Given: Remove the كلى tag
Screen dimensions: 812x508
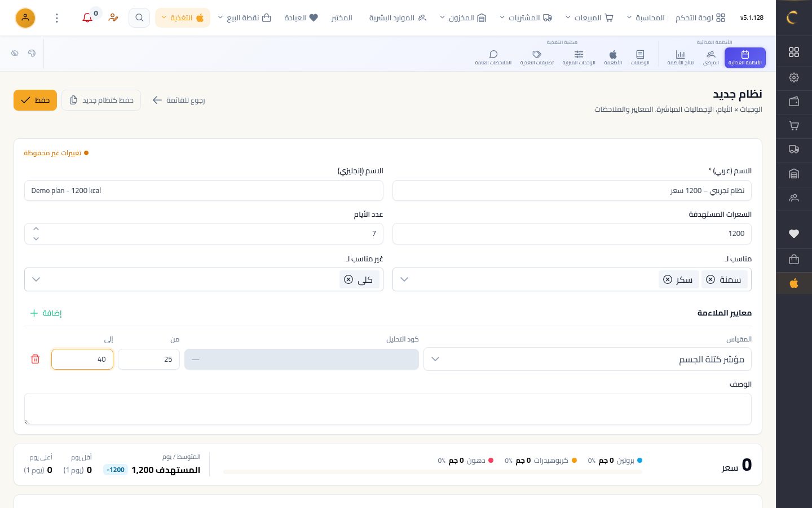Looking at the screenshot, I should (x=348, y=280).
